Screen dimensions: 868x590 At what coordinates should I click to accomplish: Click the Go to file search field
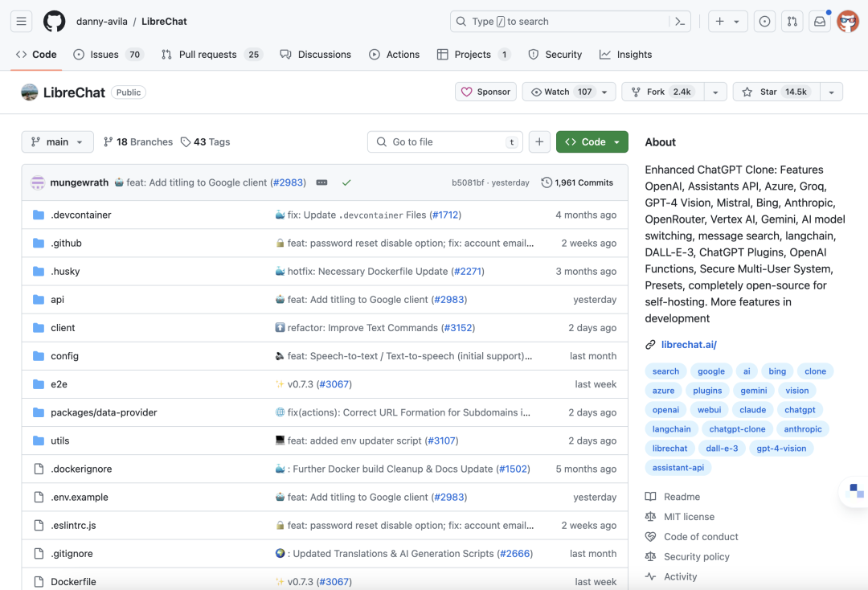445,141
